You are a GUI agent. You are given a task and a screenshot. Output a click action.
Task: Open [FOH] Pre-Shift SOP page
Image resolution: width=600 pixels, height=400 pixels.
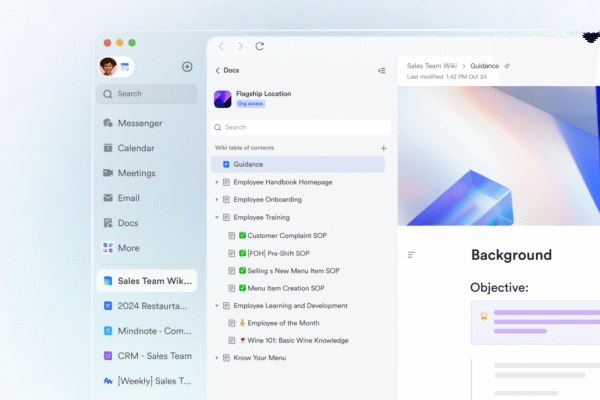279,253
